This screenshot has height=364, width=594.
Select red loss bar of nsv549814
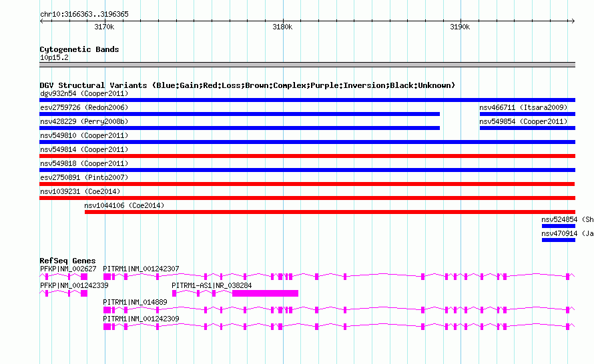307,156
